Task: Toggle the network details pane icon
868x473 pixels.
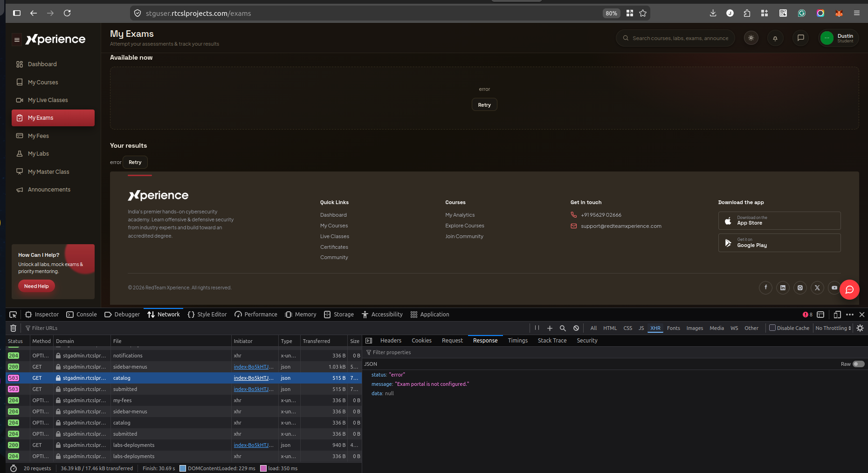Action: point(369,341)
